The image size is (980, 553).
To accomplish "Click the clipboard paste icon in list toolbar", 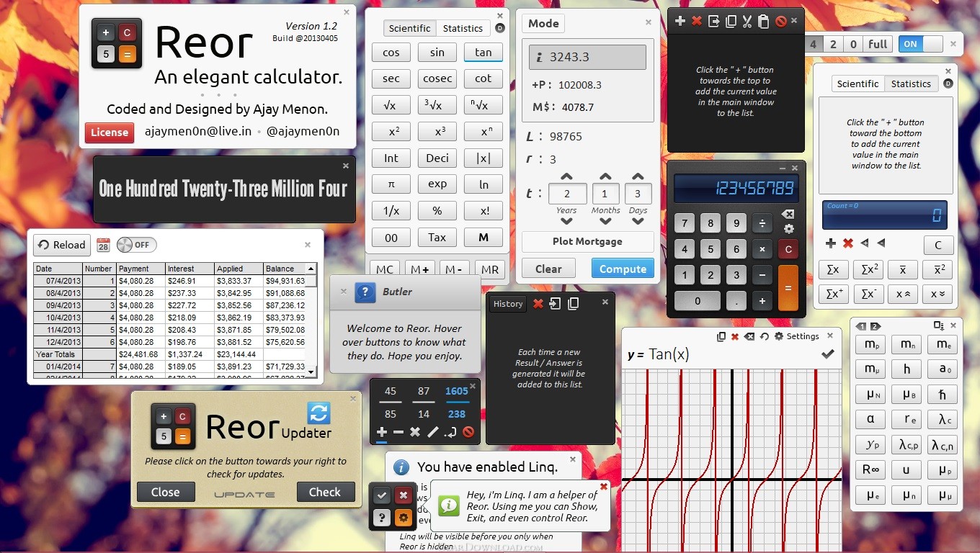I will (763, 22).
